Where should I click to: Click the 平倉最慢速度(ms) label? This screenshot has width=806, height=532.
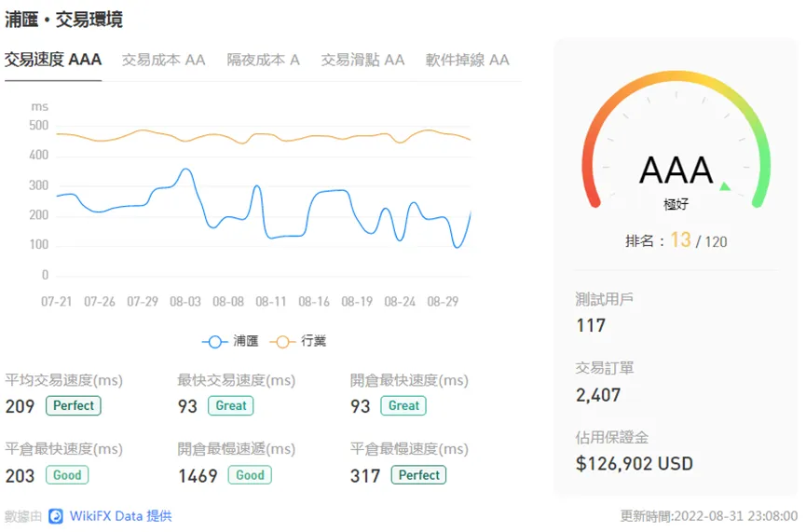[409, 449]
